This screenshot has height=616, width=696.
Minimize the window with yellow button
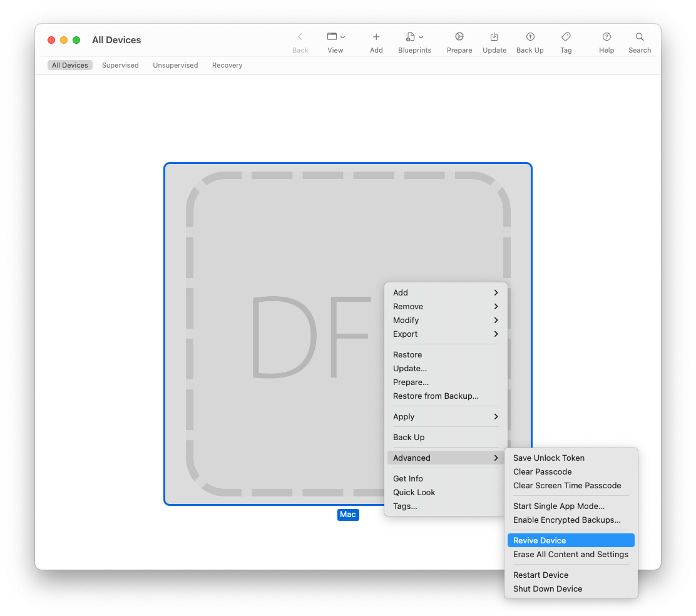coord(64,40)
